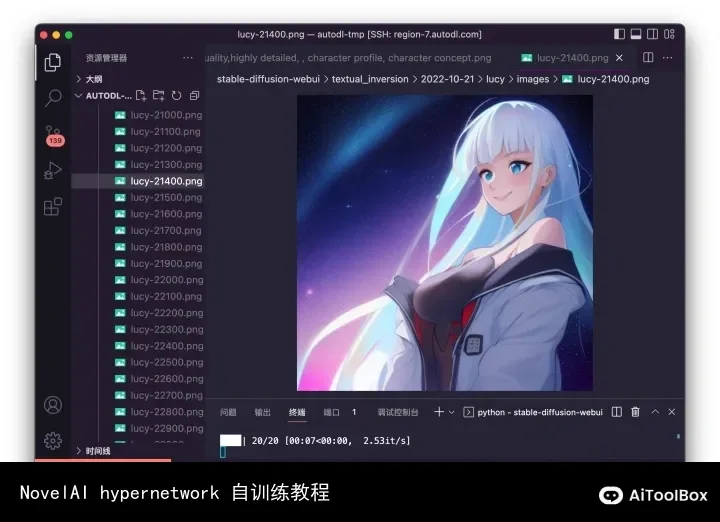Expand the 大纲 outline section
Viewport: 720px width, 522px height.
(138, 79)
